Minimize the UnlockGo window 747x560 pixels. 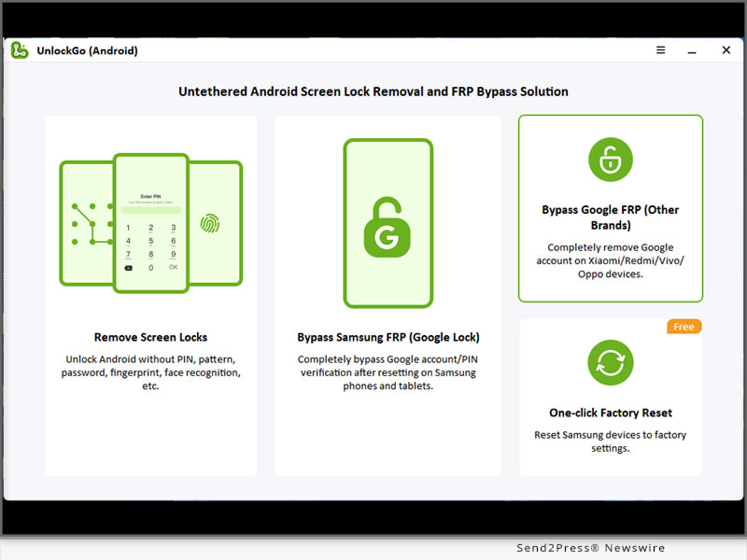[x=694, y=50]
